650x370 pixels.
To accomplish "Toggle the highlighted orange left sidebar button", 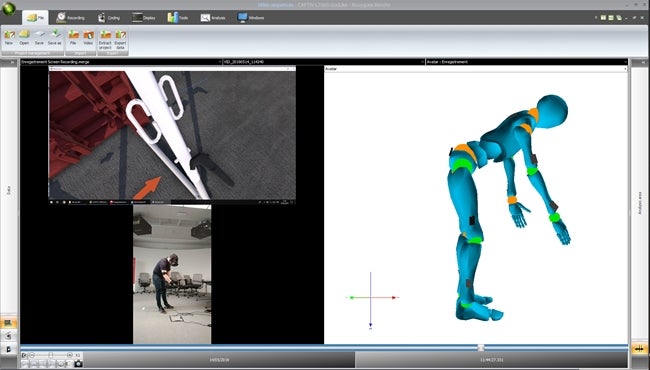I will tap(8, 322).
